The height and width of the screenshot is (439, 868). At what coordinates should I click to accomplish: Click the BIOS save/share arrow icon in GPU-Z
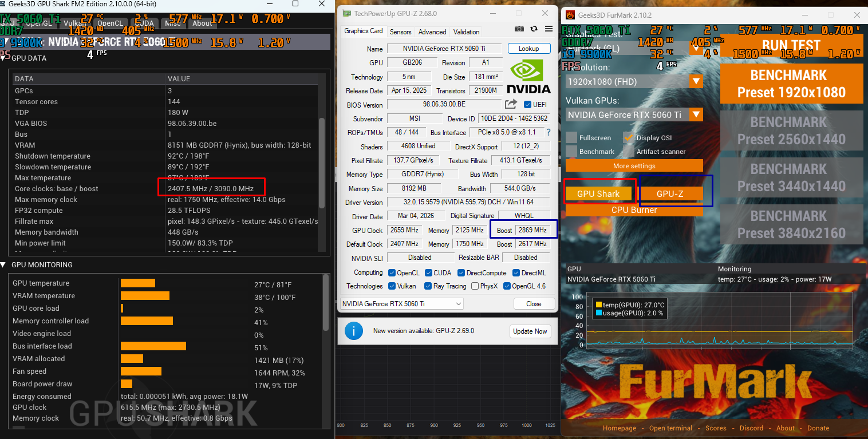[511, 104]
